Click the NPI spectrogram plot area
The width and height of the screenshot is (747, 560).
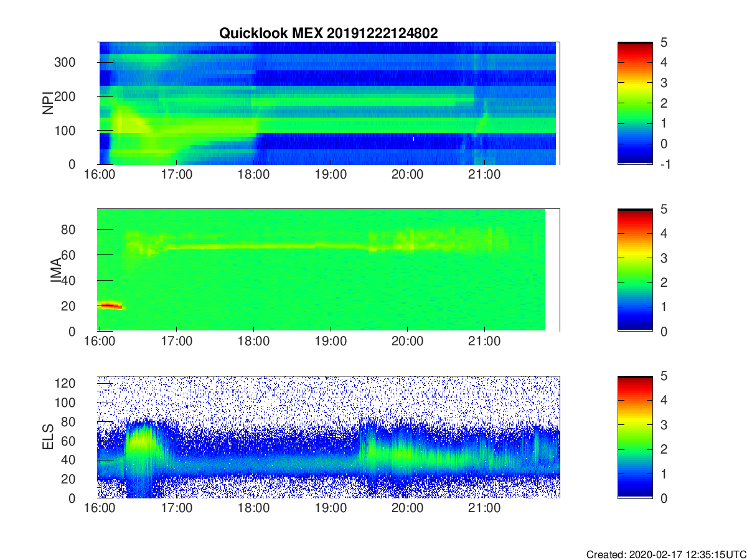pos(329,103)
